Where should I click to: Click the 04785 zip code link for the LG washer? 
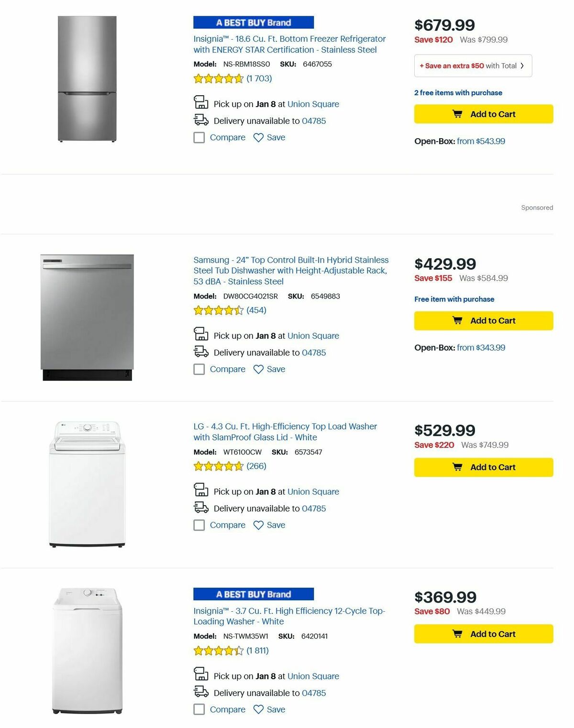click(315, 508)
